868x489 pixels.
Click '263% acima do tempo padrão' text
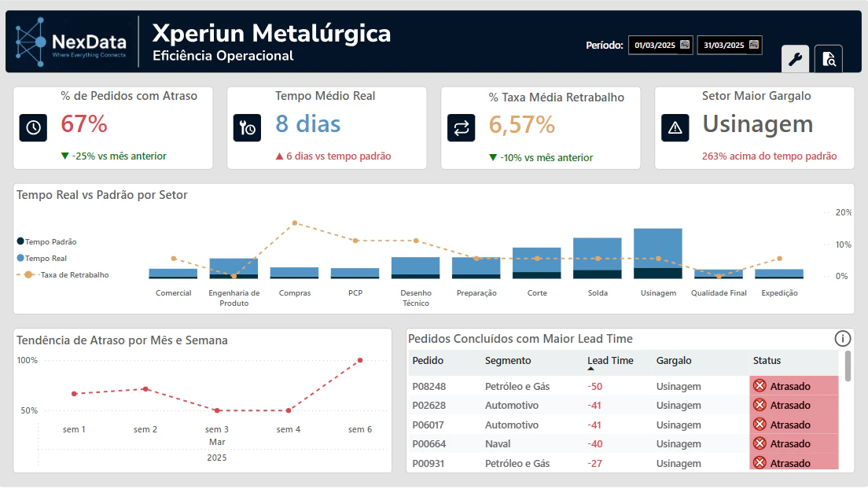[770, 156]
